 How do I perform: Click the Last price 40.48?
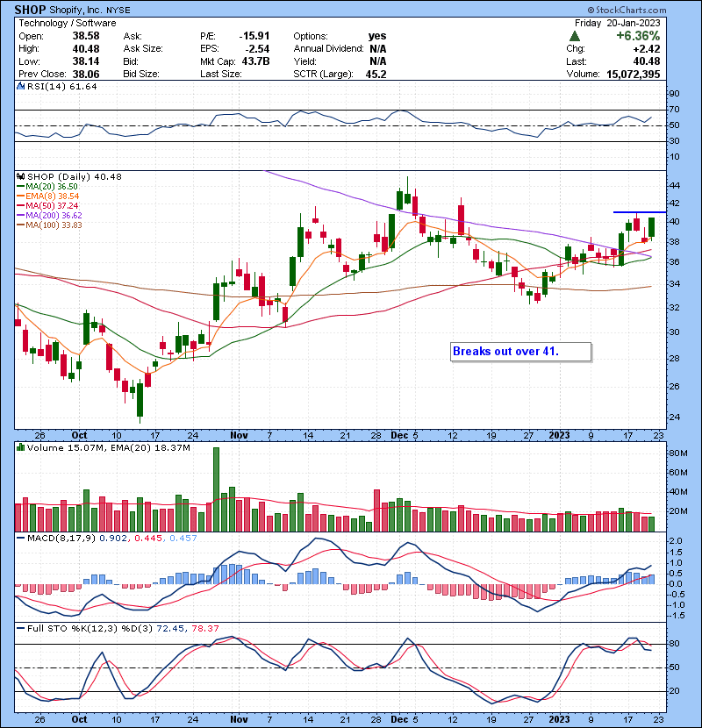646,61
